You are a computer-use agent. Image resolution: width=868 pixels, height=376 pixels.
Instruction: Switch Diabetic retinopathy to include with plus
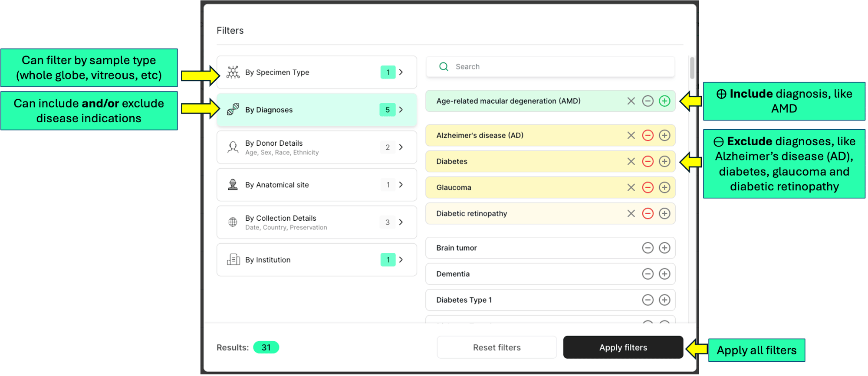tap(664, 213)
